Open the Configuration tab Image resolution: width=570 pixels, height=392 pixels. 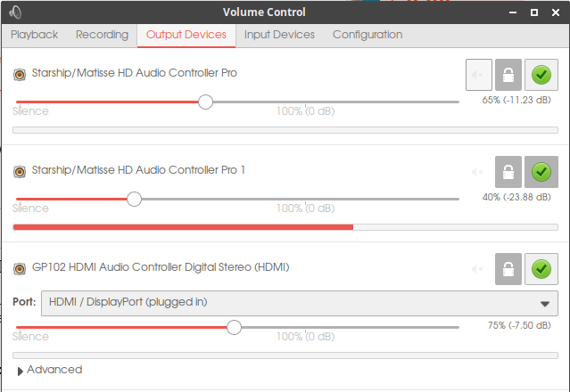click(368, 35)
